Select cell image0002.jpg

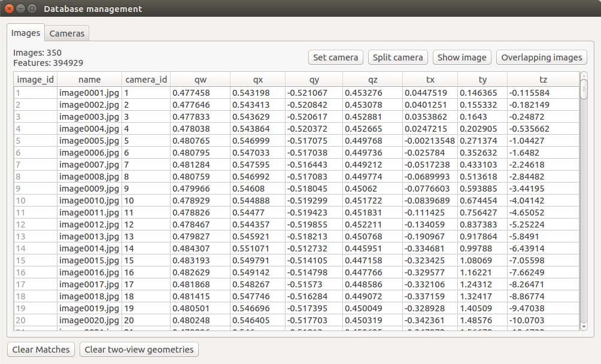(89, 105)
